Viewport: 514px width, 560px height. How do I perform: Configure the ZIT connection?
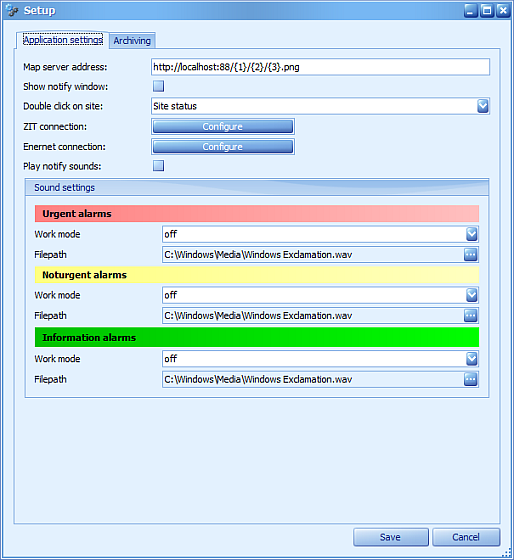click(x=223, y=126)
